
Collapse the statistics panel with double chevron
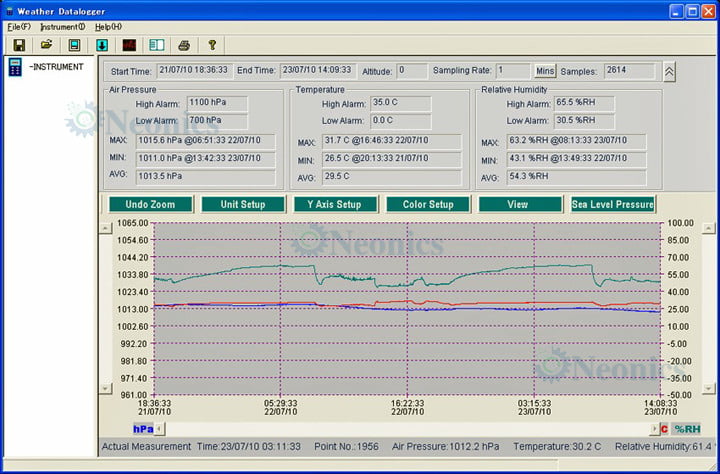pyautogui.click(x=669, y=72)
